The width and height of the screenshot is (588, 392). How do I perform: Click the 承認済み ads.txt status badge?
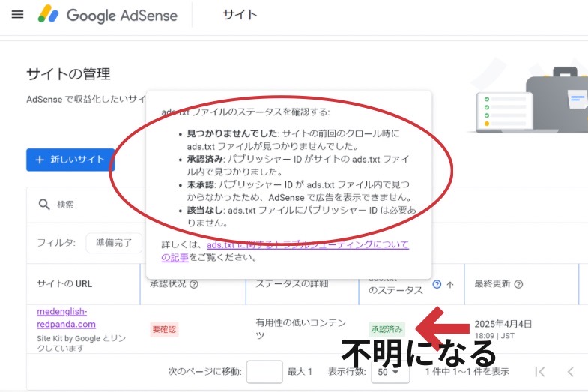click(x=387, y=329)
